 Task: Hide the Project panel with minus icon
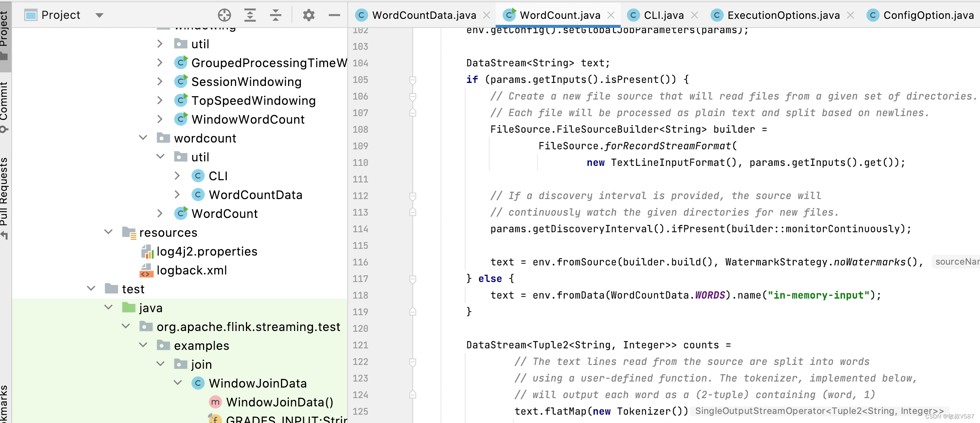(334, 15)
